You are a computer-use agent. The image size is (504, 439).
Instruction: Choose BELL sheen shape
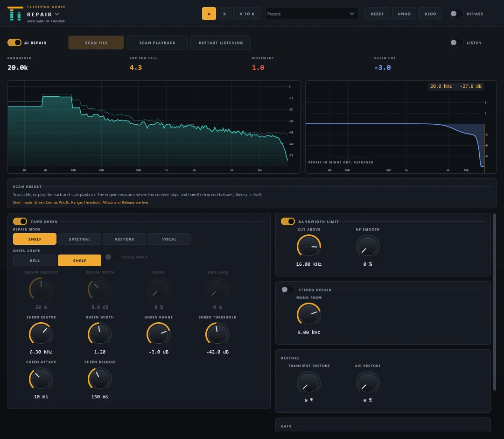(35, 261)
